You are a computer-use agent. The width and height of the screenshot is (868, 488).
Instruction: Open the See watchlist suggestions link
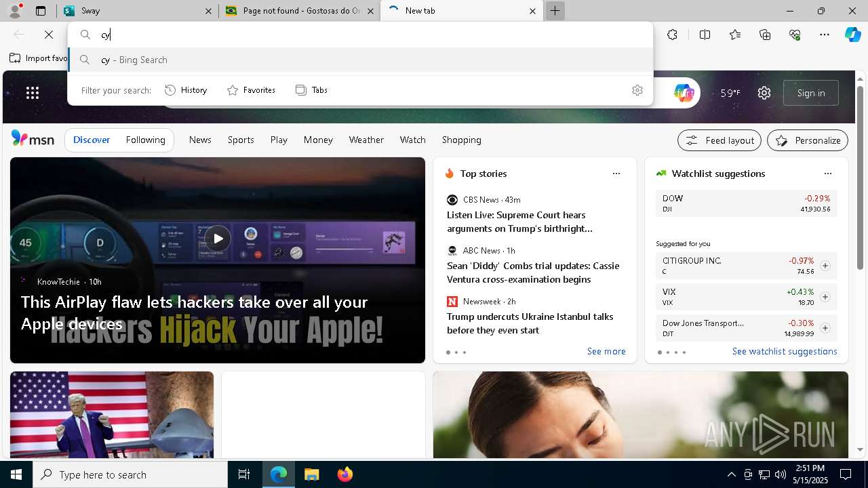pos(785,351)
